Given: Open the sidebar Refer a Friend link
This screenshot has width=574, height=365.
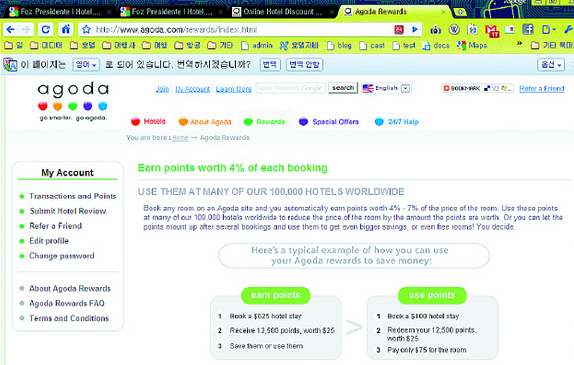Looking at the screenshot, I should pyautogui.click(x=56, y=226).
